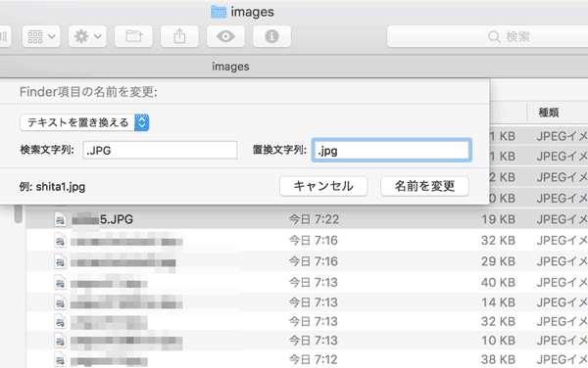Click the JPEG icon of the 5.JPG file
Screen dimensions: 588x368
60,219
